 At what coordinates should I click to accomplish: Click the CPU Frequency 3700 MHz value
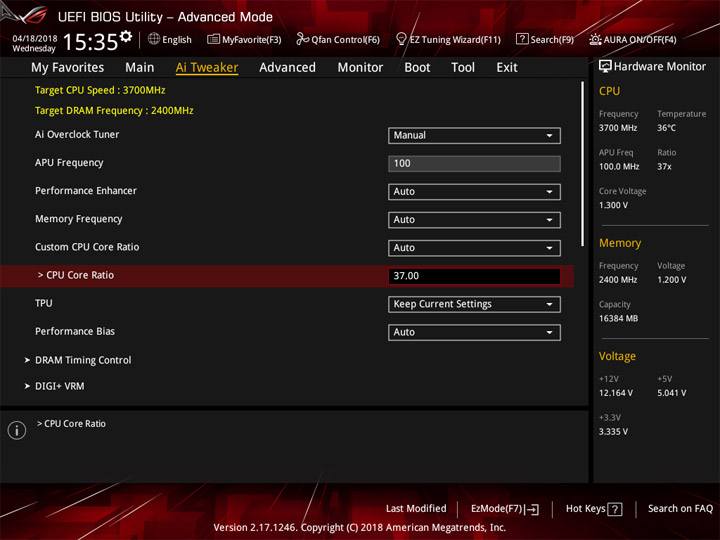[618, 128]
